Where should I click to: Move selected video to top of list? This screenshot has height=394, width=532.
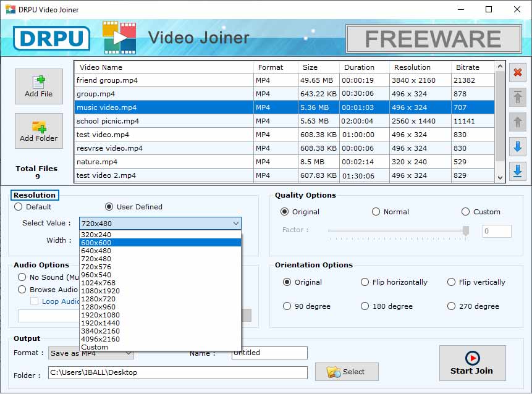[517, 98]
